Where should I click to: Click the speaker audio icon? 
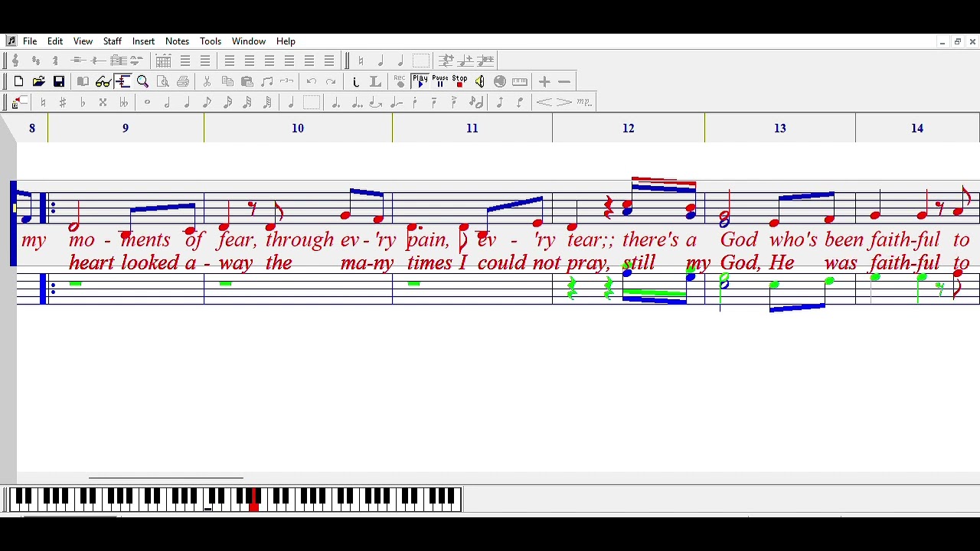pos(479,82)
